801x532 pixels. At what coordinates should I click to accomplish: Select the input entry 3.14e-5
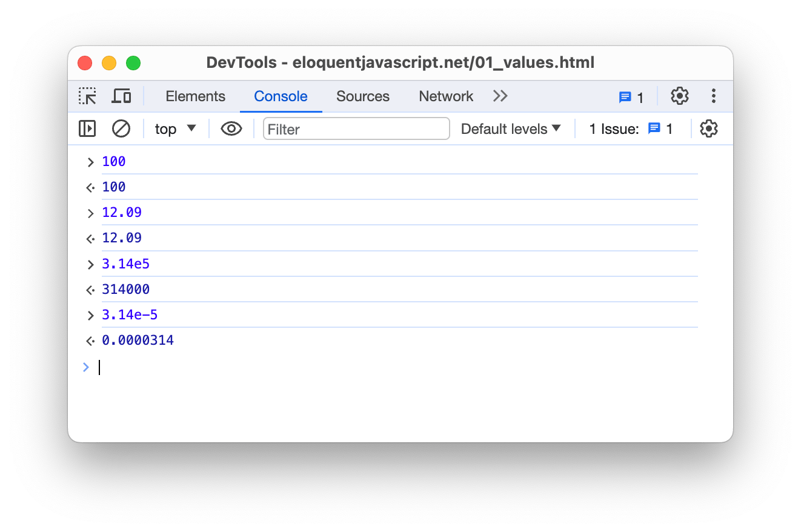[x=130, y=315]
